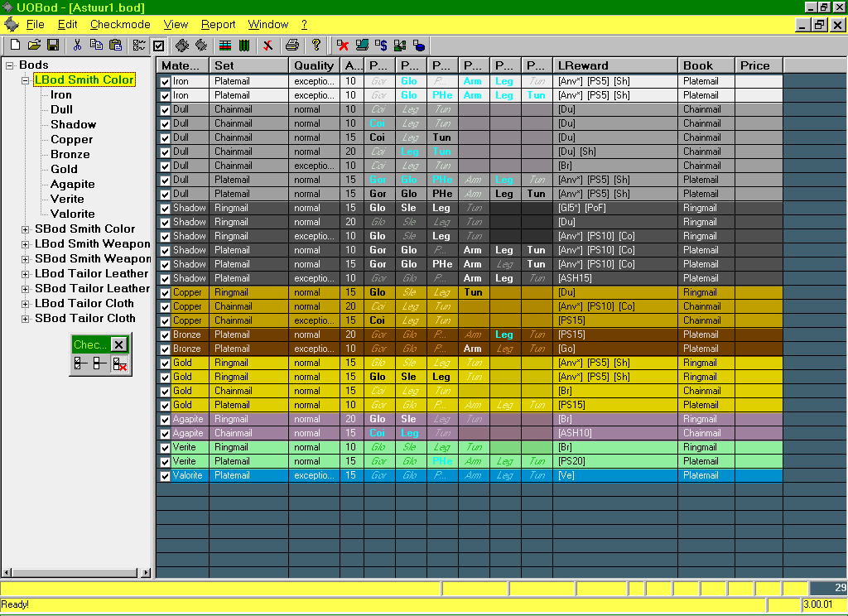Uncheck the first Iron Platemail row checkbox
Screen dimensions: 848x616
click(165, 82)
